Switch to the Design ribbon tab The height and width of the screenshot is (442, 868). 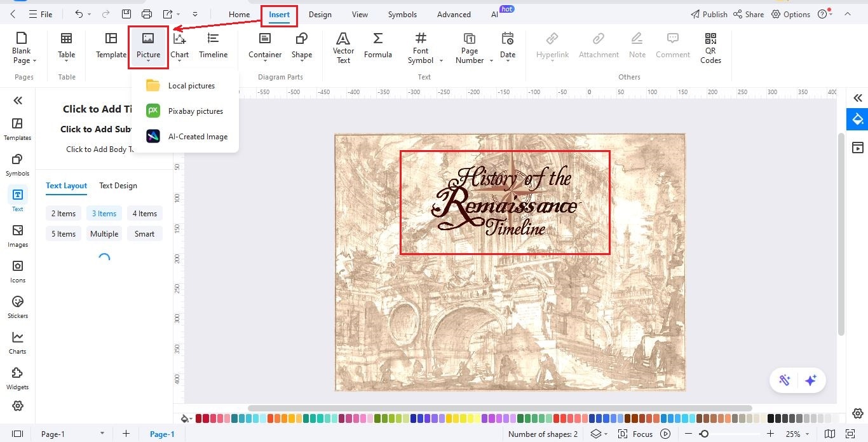click(x=320, y=14)
